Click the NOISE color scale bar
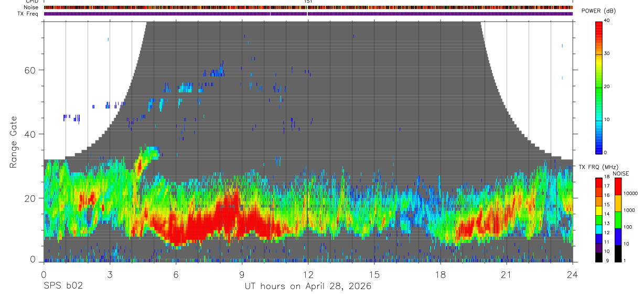Image resolution: width=644 pixels, height=297 pixels. coord(618,220)
